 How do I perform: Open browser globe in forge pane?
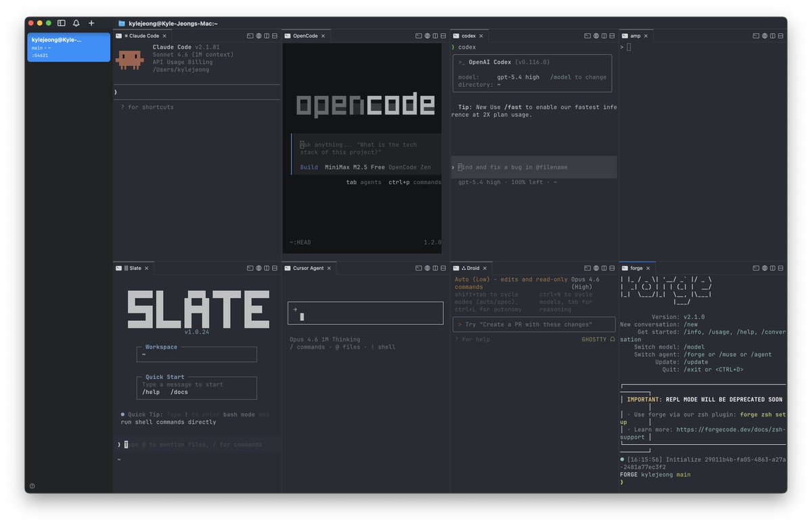[x=764, y=268]
